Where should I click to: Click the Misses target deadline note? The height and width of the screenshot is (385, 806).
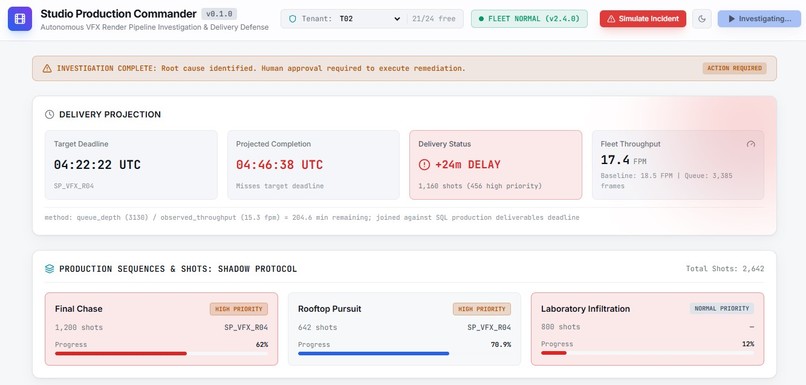280,186
